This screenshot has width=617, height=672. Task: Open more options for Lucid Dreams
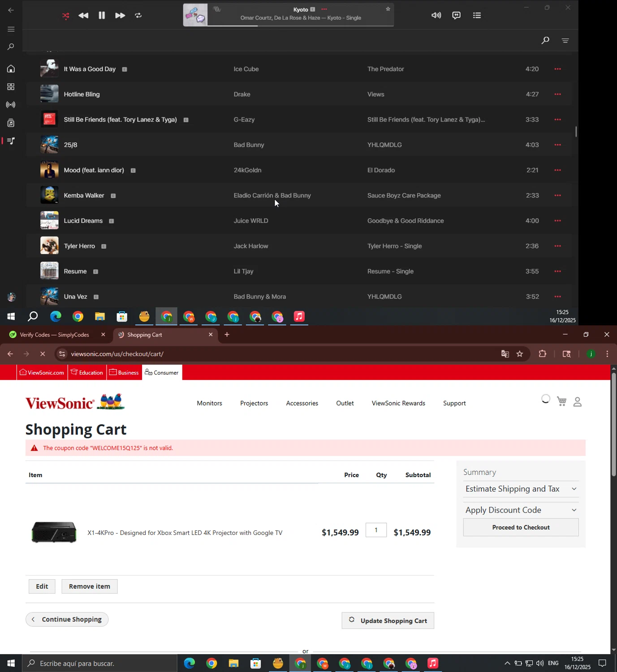tap(558, 221)
